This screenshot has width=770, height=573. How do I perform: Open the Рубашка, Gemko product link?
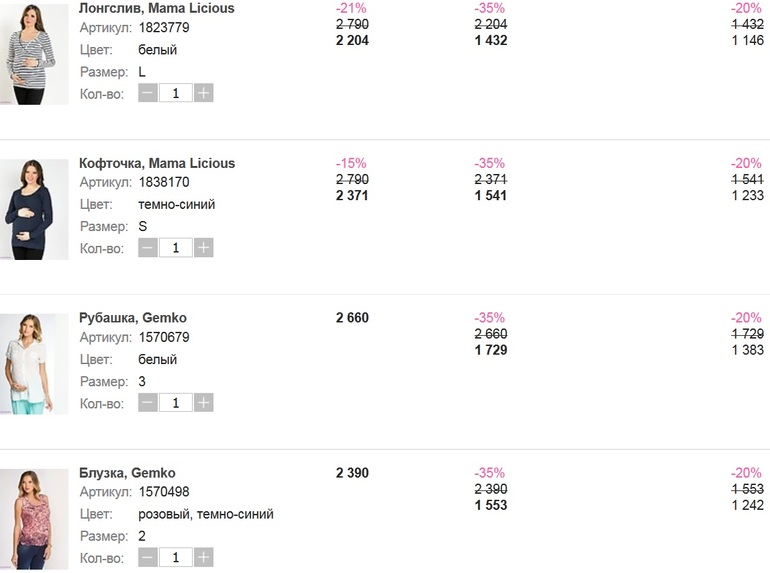coord(133,318)
